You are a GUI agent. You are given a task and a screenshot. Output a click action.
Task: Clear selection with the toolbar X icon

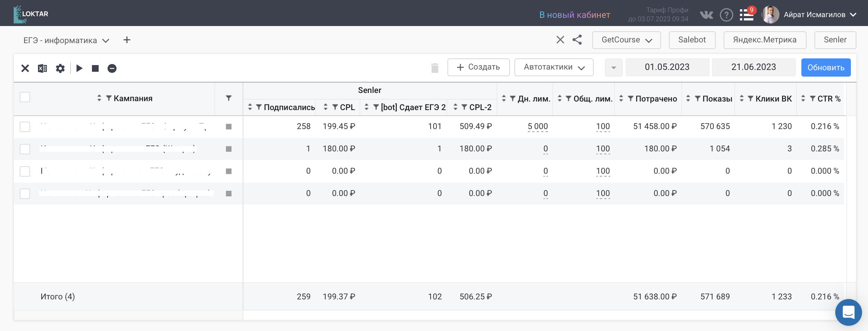coord(25,68)
